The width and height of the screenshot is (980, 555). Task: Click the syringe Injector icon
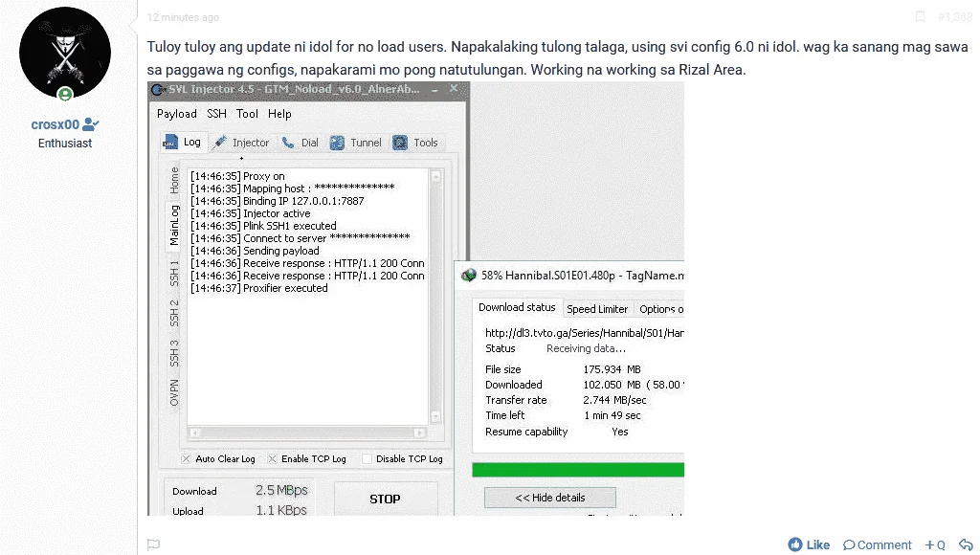(219, 143)
